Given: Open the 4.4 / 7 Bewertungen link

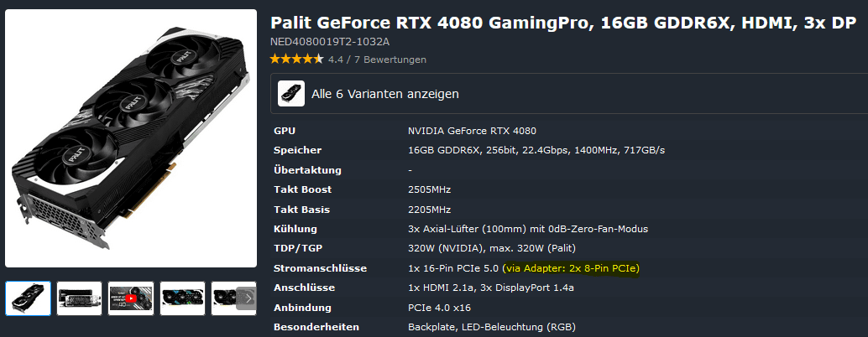Looking at the screenshot, I should pos(377,60).
